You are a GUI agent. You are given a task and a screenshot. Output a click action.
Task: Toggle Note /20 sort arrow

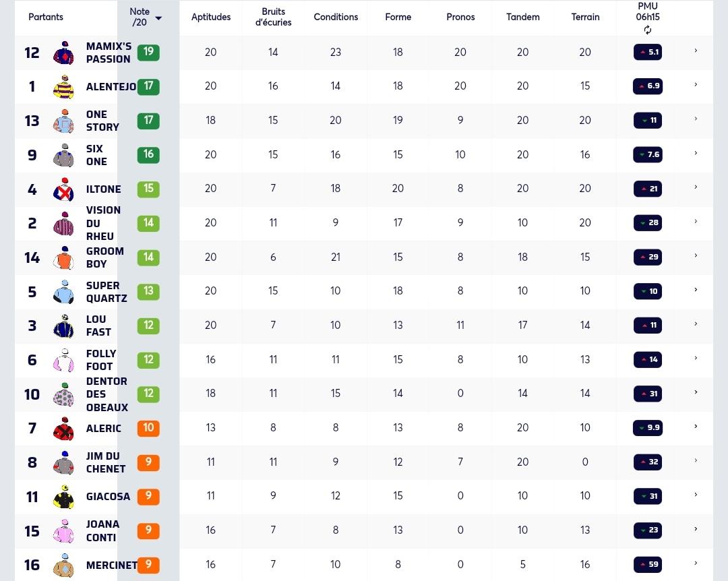[x=158, y=18]
